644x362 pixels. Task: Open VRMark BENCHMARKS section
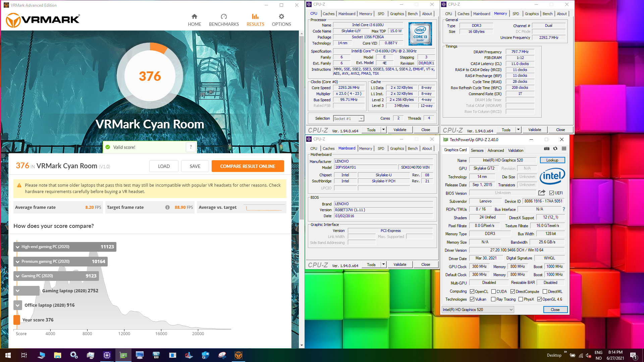pos(224,20)
